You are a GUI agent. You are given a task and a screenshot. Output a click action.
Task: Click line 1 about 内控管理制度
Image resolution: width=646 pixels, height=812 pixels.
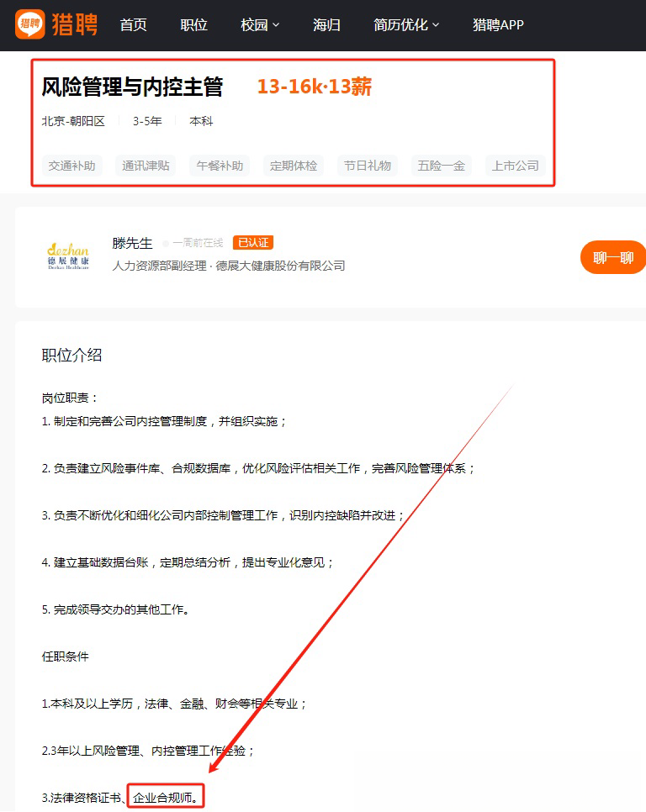tap(164, 421)
